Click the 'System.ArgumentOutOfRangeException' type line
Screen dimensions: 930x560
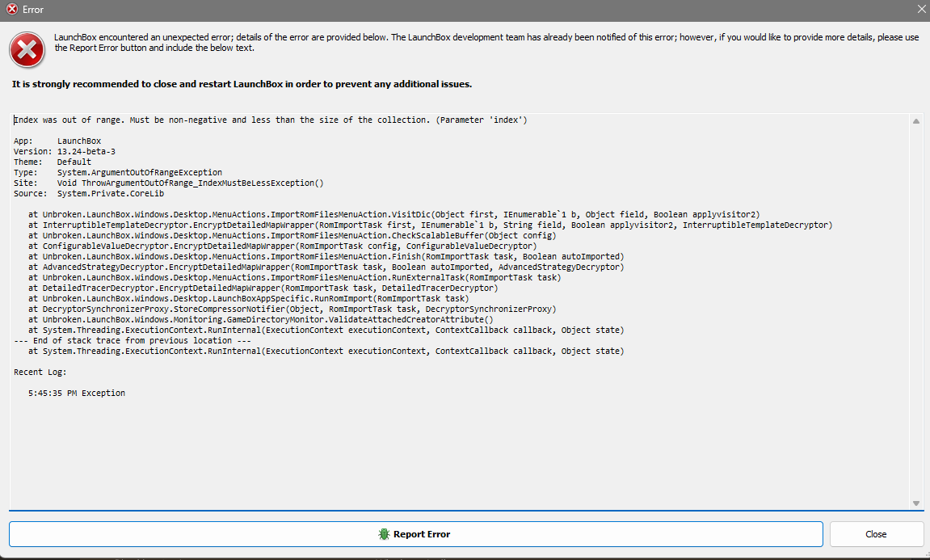[x=118, y=173]
